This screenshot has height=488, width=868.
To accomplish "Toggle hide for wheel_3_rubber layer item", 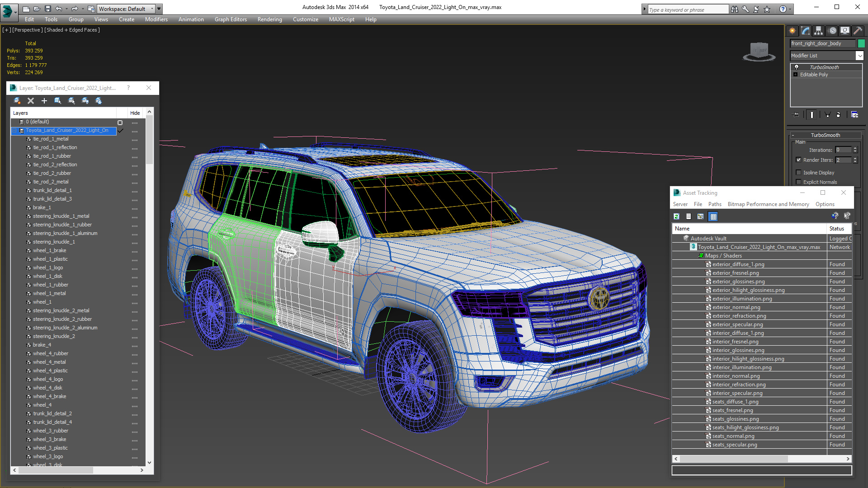I will [135, 431].
